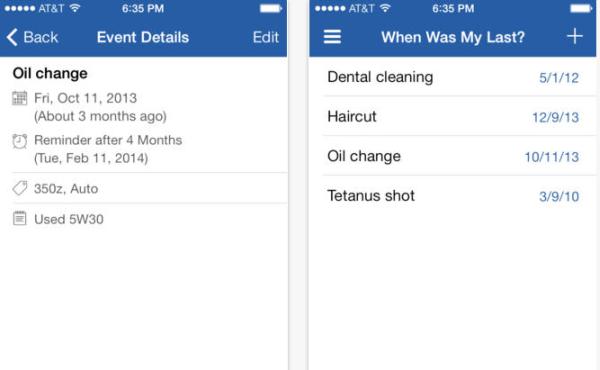The width and height of the screenshot is (600, 370).
Task: Click the 12/9/13 Haircut date
Action: [x=555, y=117]
